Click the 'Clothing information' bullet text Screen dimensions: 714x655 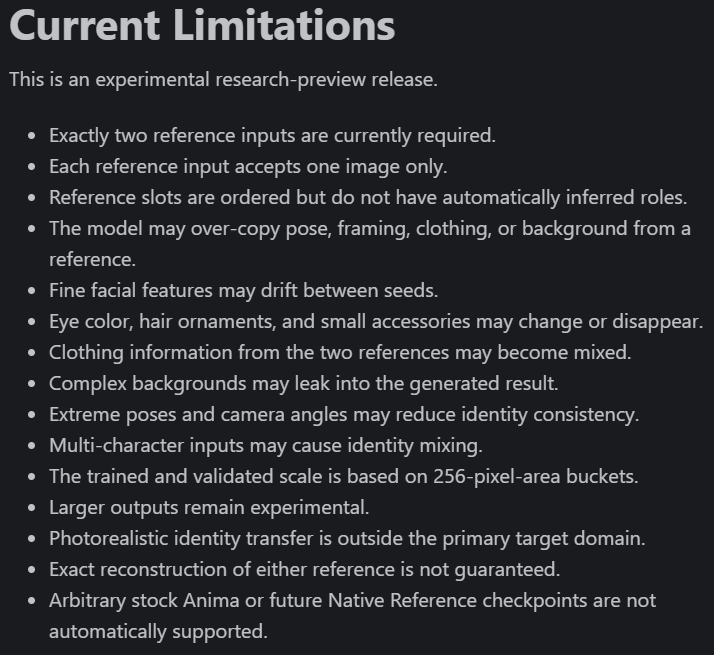pyautogui.click(x=340, y=353)
